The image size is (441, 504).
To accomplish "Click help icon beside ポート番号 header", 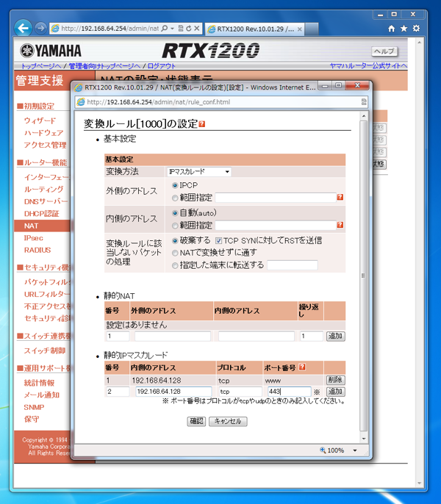I will coord(302,367).
